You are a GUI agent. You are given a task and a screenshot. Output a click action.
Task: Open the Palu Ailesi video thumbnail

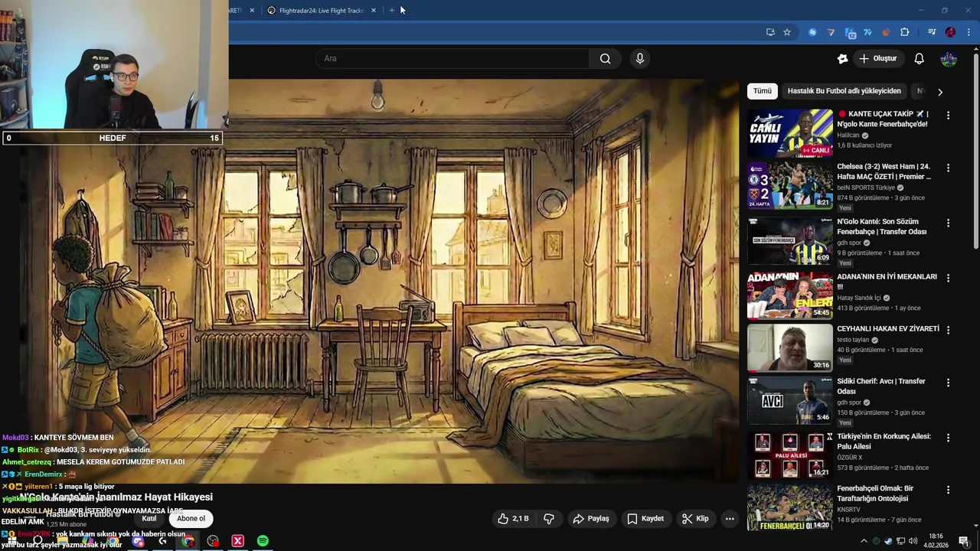tap(790, 455)
